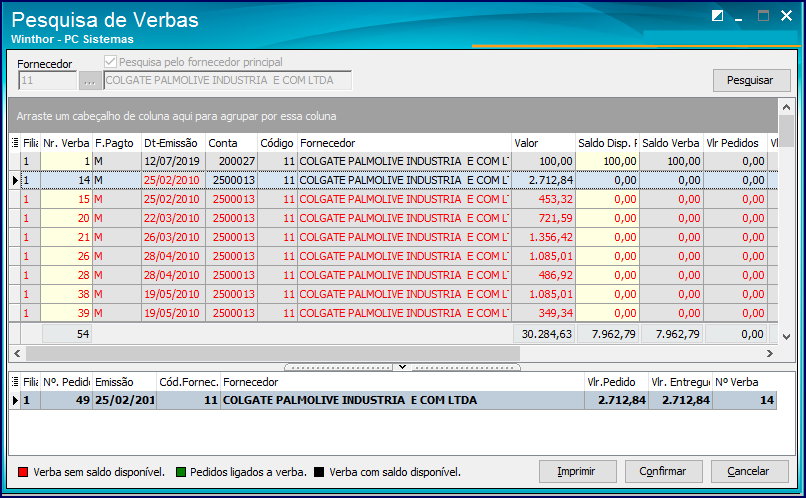Click the Cancelar button
The image size is (806, 498).
coord(749,471)
